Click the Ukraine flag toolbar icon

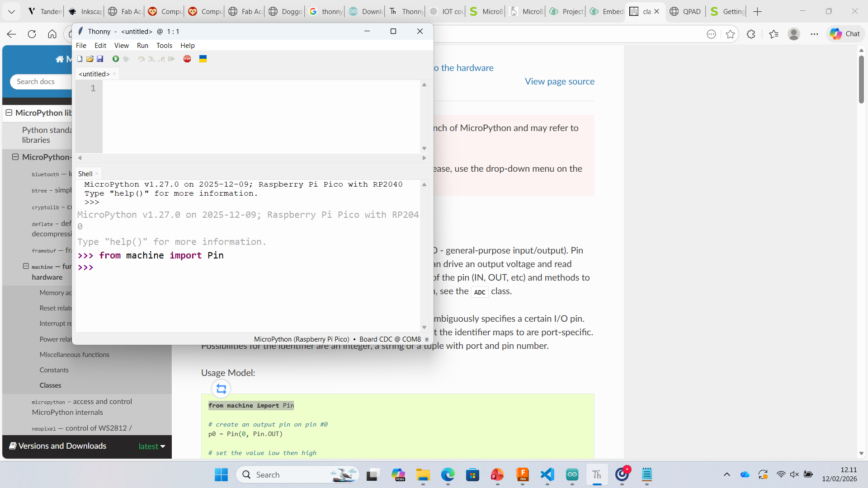203,59
